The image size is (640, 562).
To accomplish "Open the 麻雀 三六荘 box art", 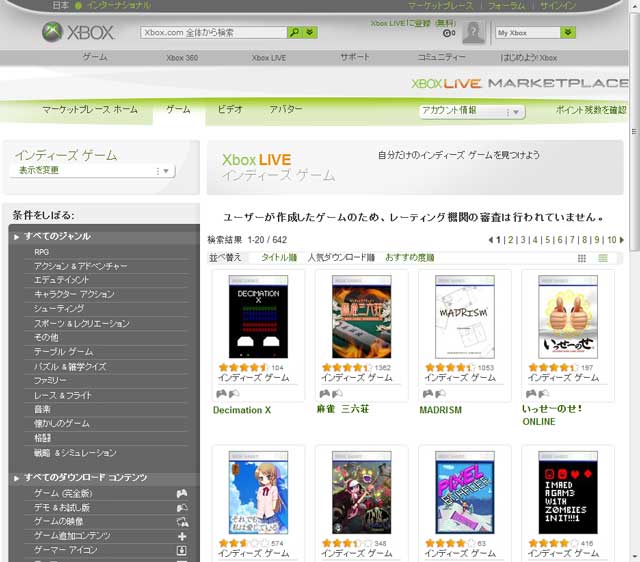I will (x=362, y=317).
